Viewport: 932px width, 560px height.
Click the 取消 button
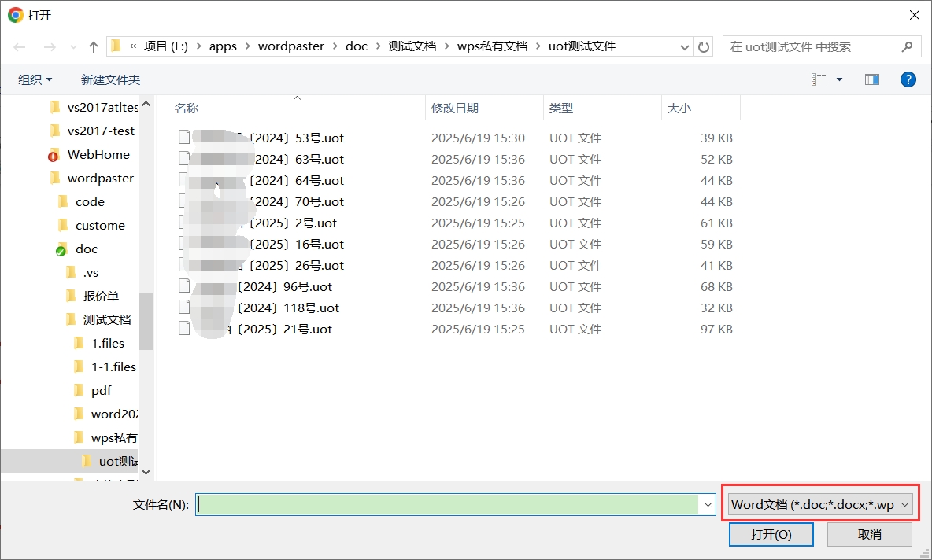(870, 535)
